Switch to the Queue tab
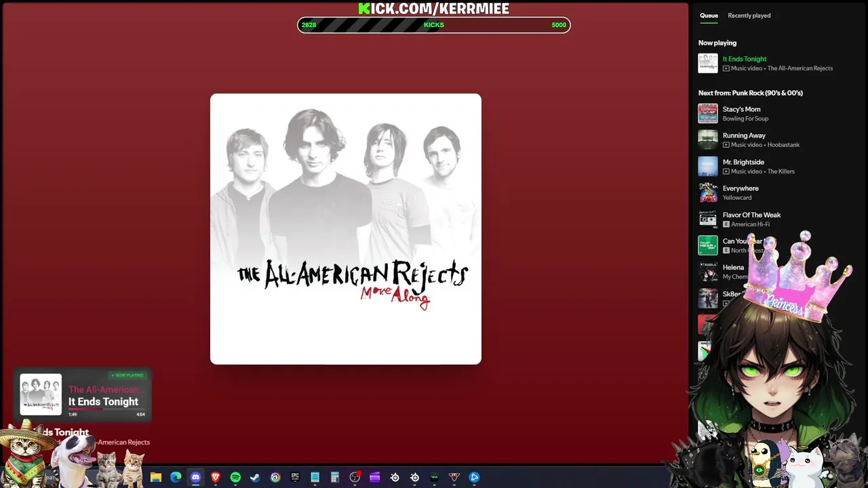 click(x=709, y=16)
